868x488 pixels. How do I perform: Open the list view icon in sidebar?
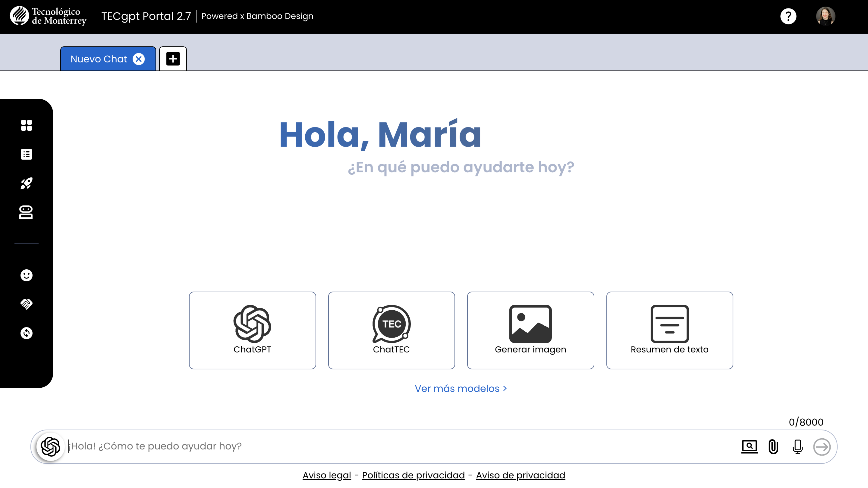pyautogui.click(x=26, y=154)
